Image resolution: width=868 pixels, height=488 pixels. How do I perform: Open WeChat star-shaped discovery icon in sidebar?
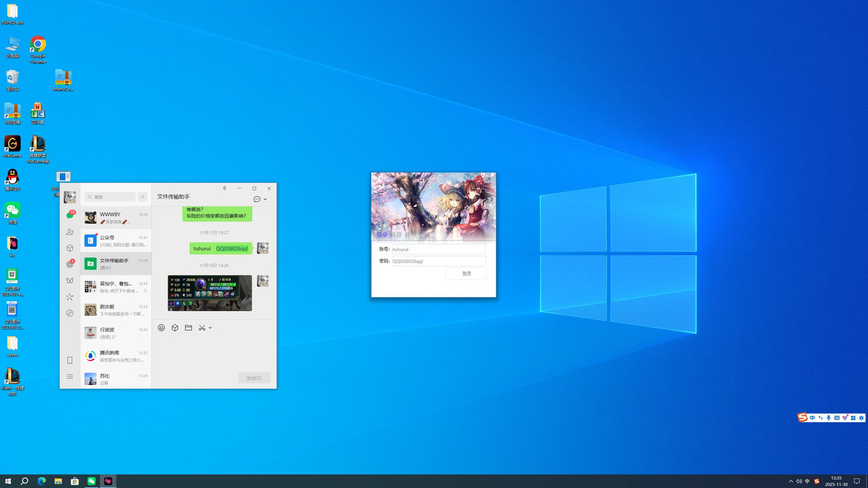tap(70, 297)
